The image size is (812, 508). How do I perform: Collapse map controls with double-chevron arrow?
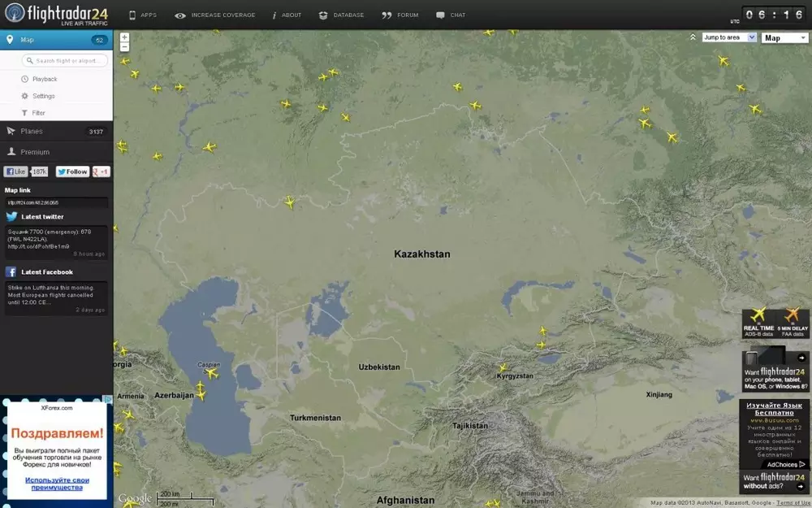pos(693,37)
